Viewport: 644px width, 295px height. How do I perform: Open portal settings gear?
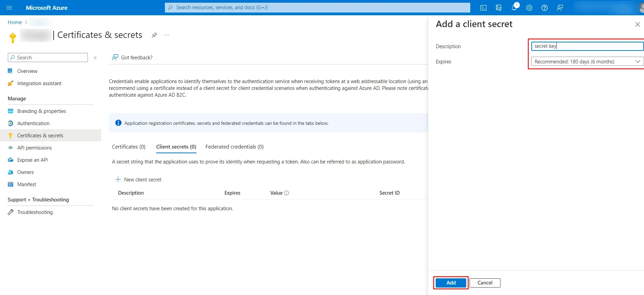click(x=529, y=8)
